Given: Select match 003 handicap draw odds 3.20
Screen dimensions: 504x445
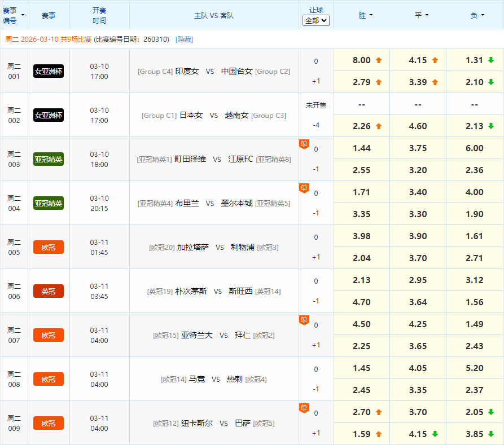Looking at the screenshot, I should (418, 170).
